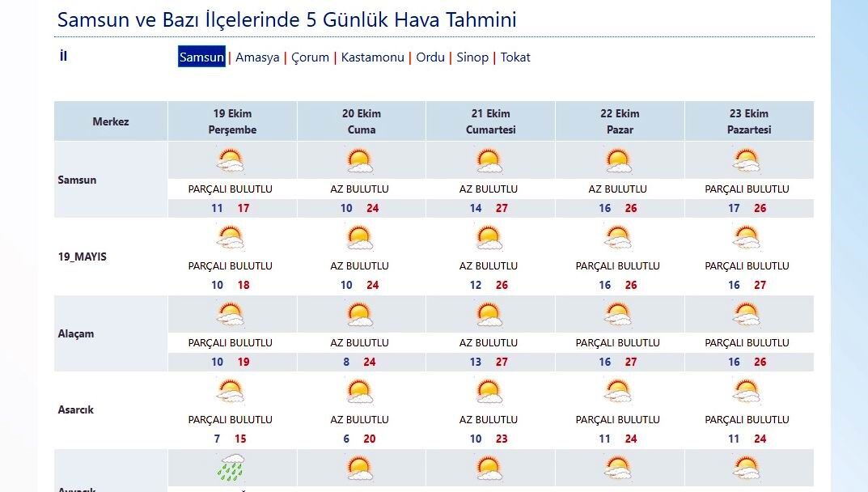Select the Samsun province tab
868x492 pixels.
click(201, 57)
